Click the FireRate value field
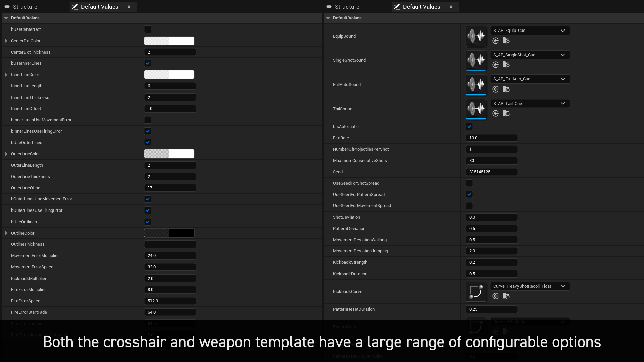This screenshot has width=644, height=362. pos(491,138)
